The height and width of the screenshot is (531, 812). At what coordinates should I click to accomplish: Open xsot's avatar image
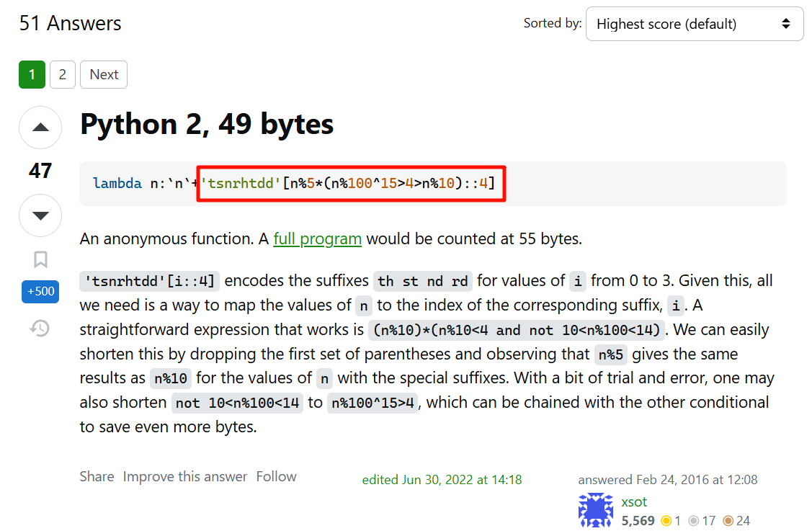pos(596,510)
